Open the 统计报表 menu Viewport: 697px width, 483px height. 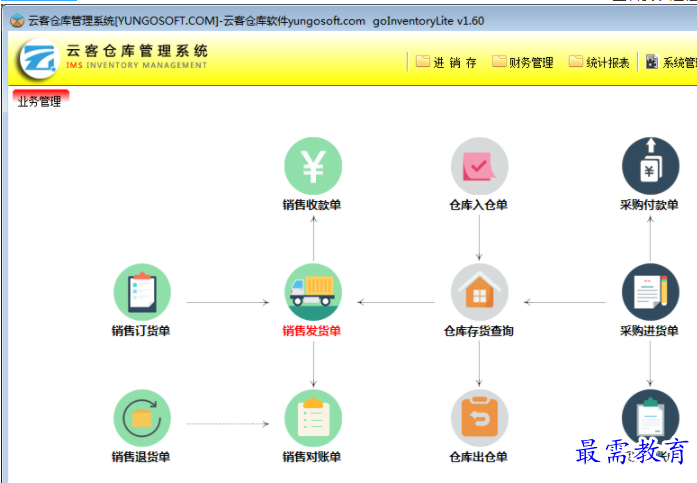pos(599,62)
